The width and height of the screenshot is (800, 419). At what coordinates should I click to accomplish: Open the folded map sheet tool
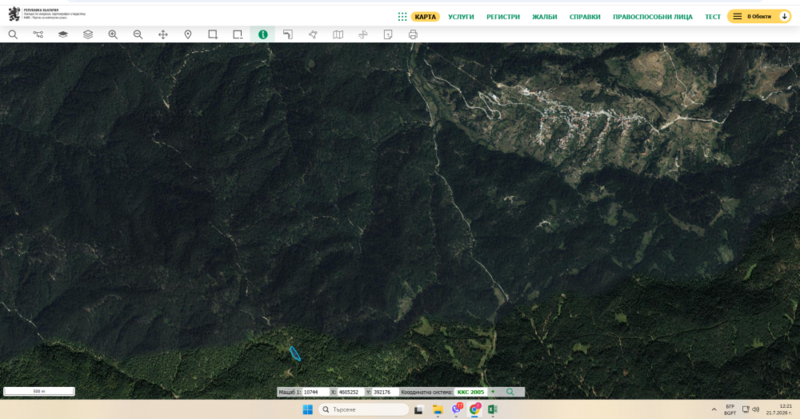coord(338,35)
